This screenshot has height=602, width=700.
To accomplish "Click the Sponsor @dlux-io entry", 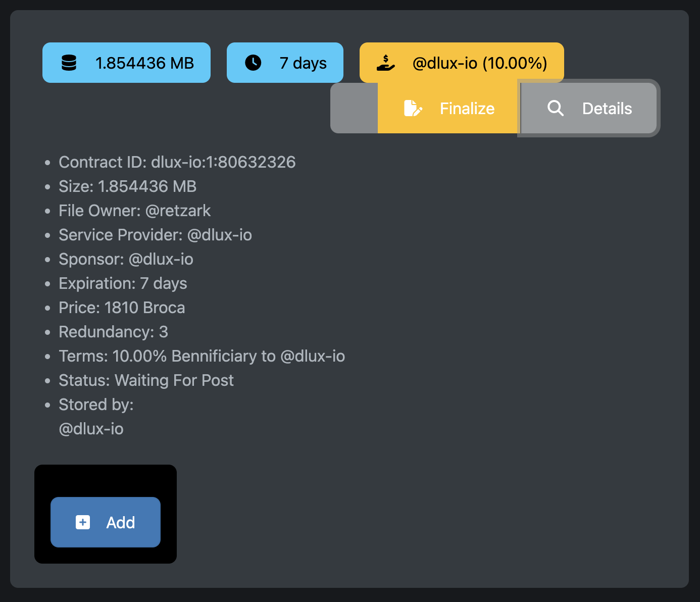I will click(x=126, y=259).
